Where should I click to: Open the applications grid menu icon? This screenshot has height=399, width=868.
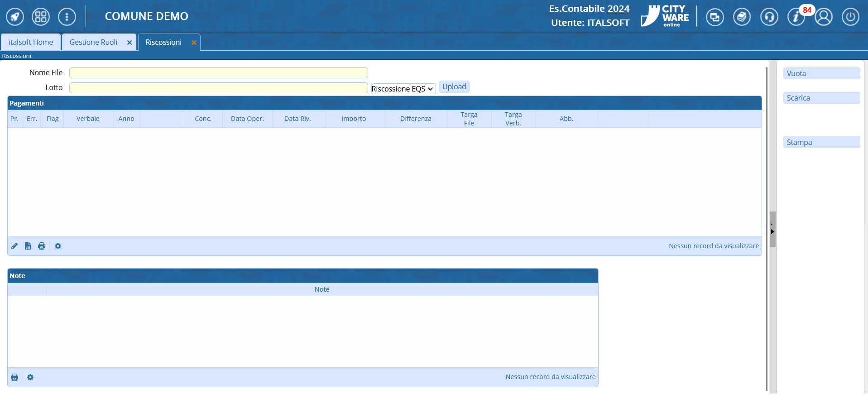pos(41,17)
